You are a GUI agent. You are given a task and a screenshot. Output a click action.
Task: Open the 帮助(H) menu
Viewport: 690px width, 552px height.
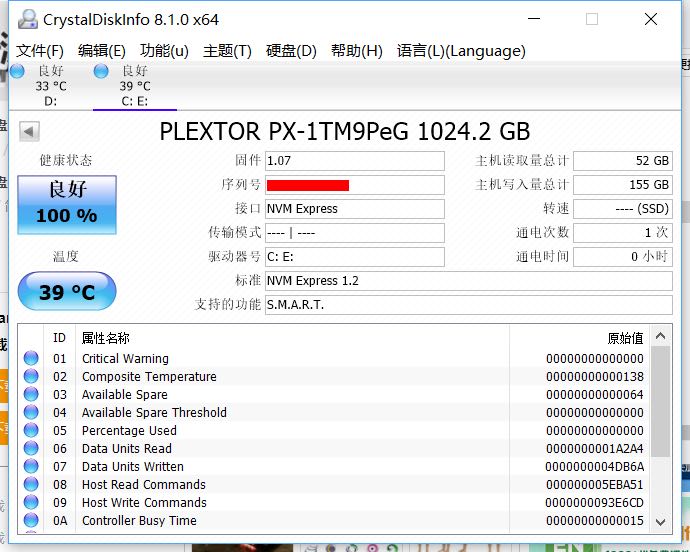356,51
